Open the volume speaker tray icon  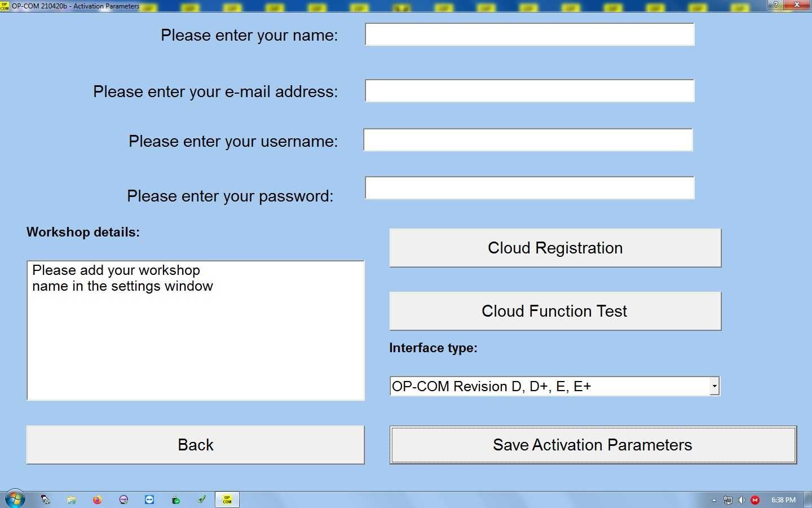point(742,500)
